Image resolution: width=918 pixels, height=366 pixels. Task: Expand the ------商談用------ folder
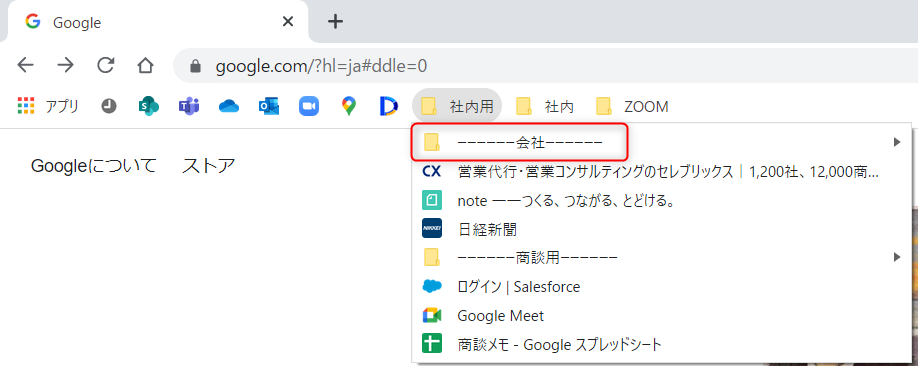pyautogui.click(x=662, y=257)
